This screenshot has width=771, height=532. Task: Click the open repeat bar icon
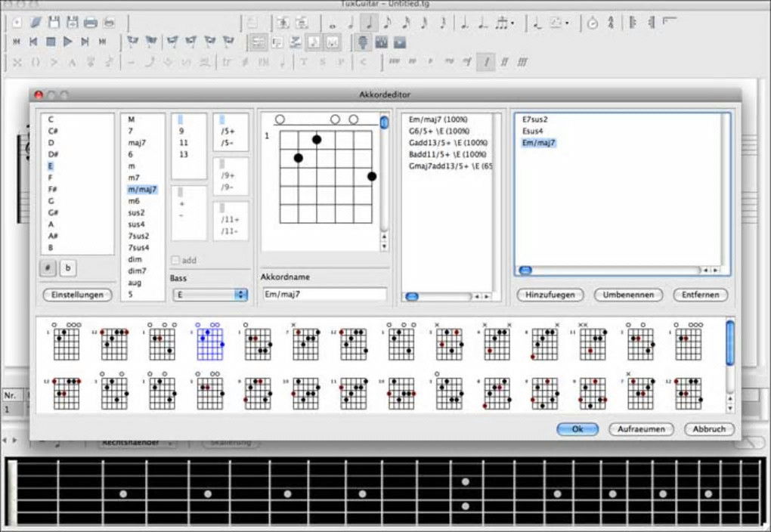[x=633, y=23]
